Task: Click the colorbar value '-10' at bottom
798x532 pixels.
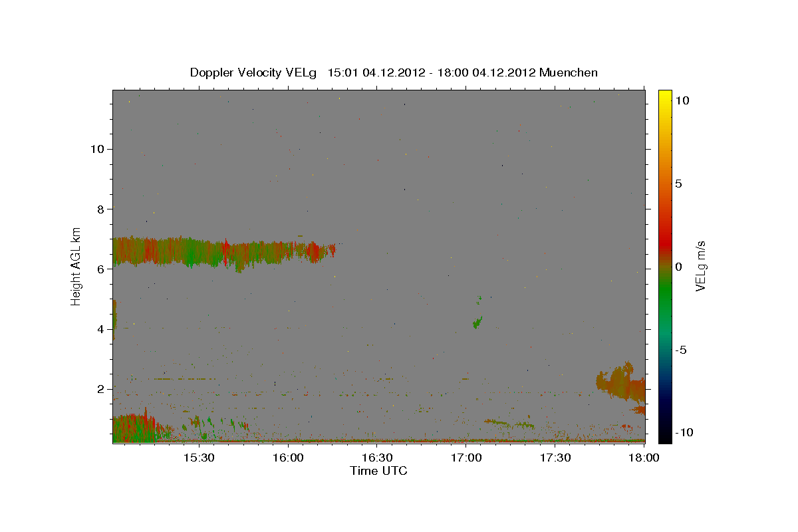Action: pyautogui.click(x=684, y=433)
